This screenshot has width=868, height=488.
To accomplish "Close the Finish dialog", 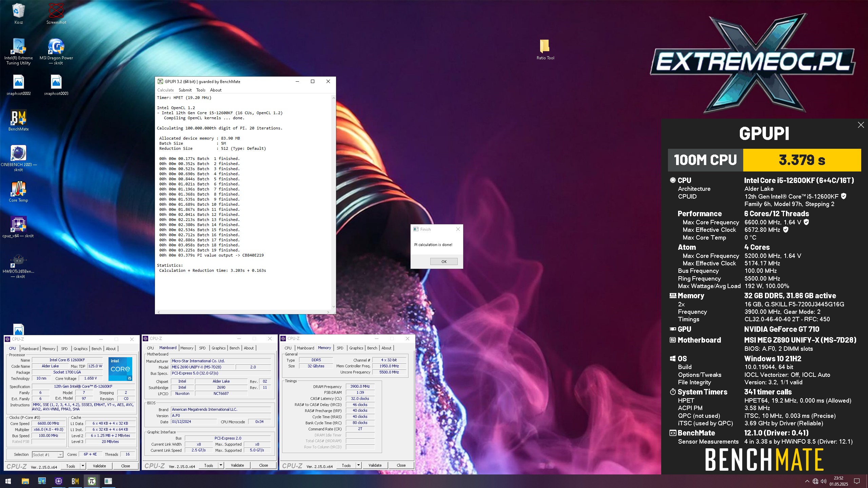I will tap(458, 229).
